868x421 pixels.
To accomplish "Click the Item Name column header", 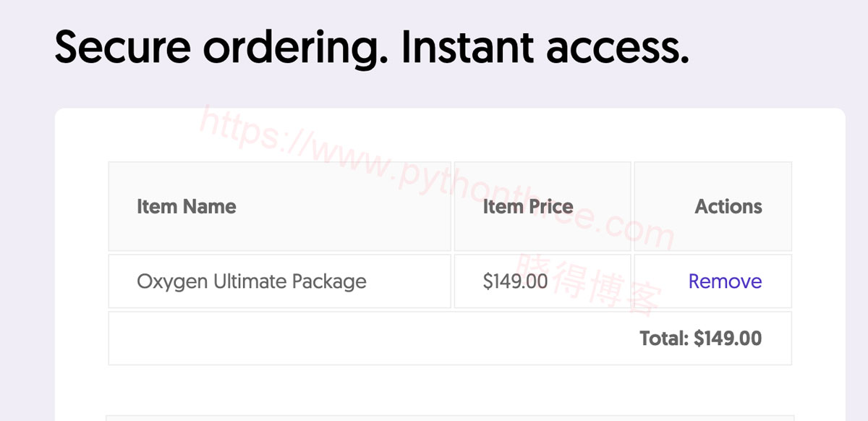I will [187, 207].
